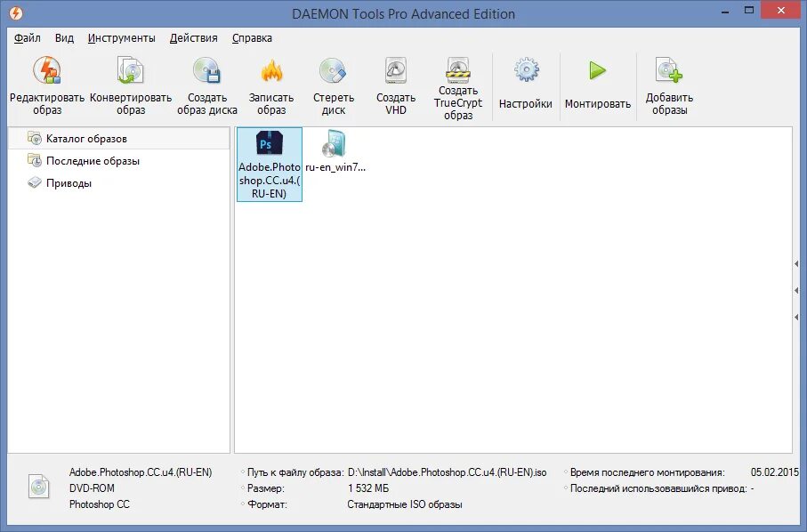Screen dimensions: 807x532
Task: Open the Инструменты (Tools) menu
Action: click(x=122, y=38)
